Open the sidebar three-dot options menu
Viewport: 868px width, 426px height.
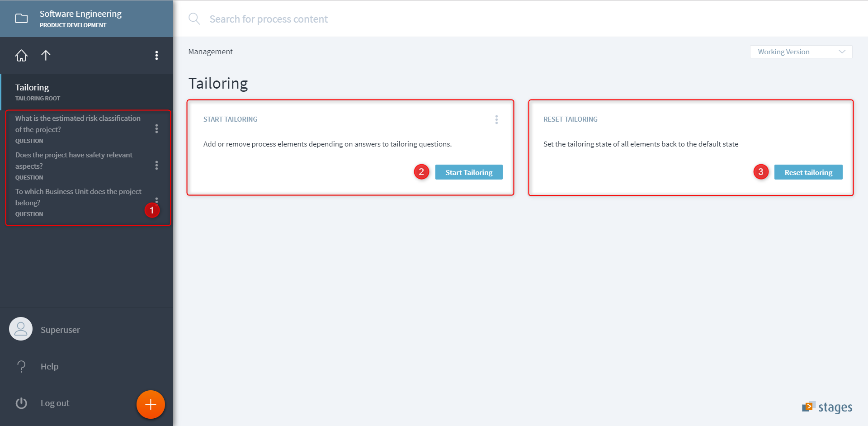tap(156, 56)
